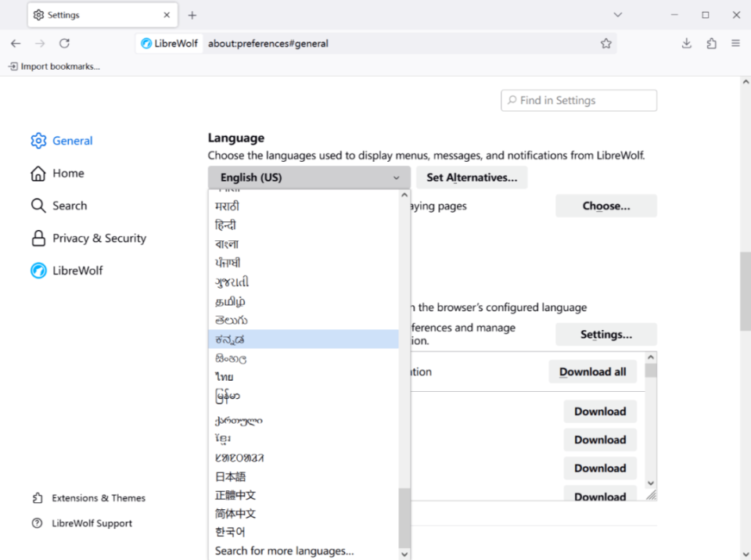Open the Privacy & Security category
This screenshot has width=751, height=560.
88,239
